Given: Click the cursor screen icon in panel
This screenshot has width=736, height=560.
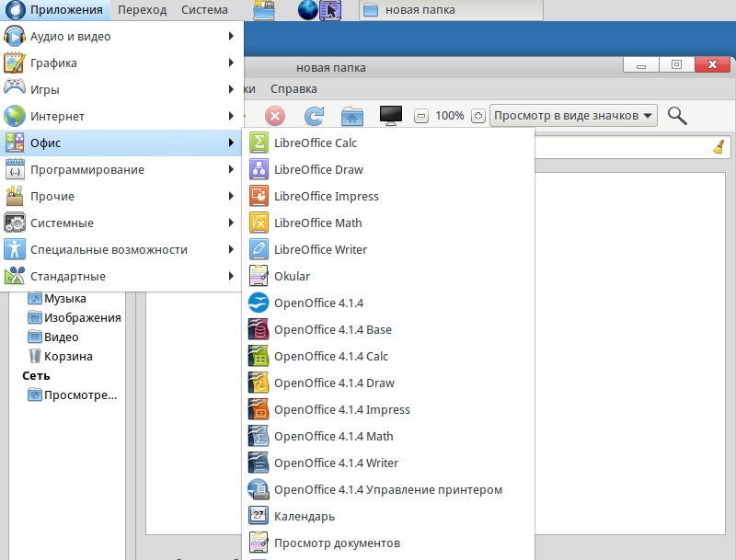Looking at the screenshot, I should [x=330, y=10].
